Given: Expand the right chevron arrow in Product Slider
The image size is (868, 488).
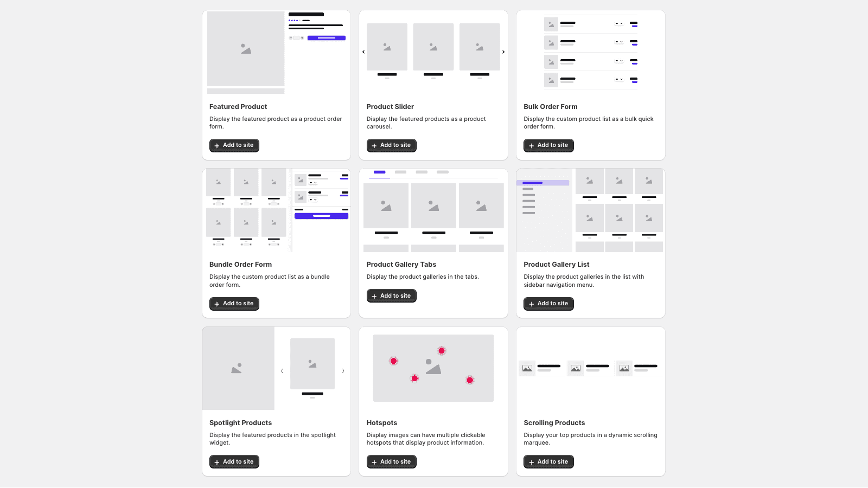Looking at the screenshot, I should tap(503, 52).
